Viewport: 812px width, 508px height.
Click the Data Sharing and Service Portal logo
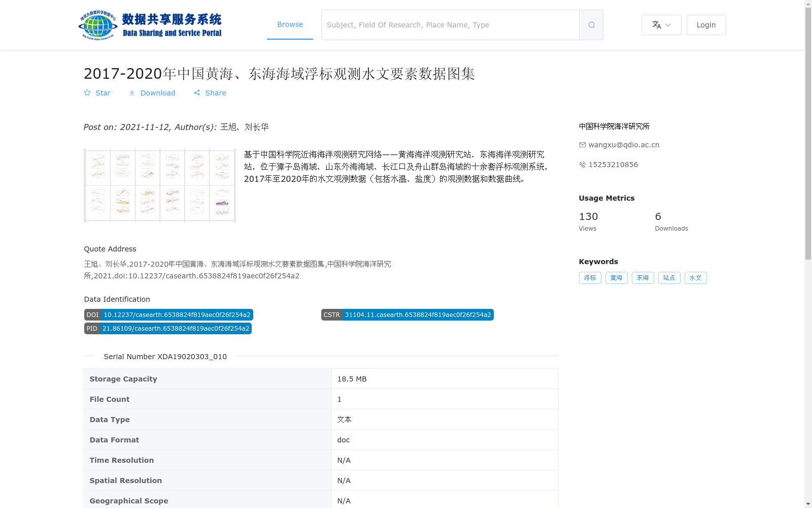click(150, 25)
